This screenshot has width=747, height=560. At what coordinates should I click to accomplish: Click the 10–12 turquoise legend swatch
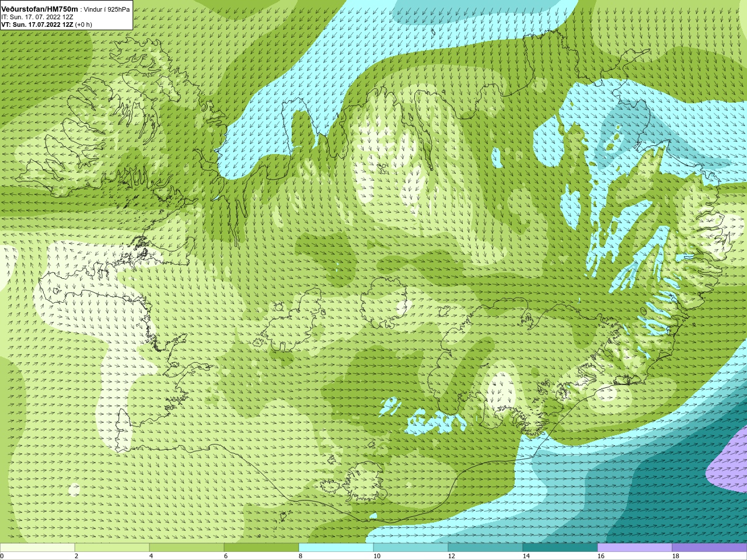[411, 548]
